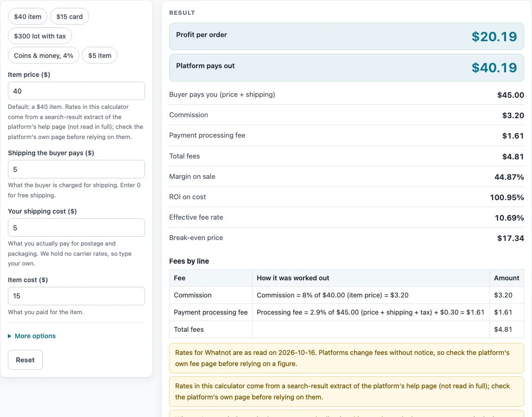Apply the Coins & money, 4% preset

point(44,55)
